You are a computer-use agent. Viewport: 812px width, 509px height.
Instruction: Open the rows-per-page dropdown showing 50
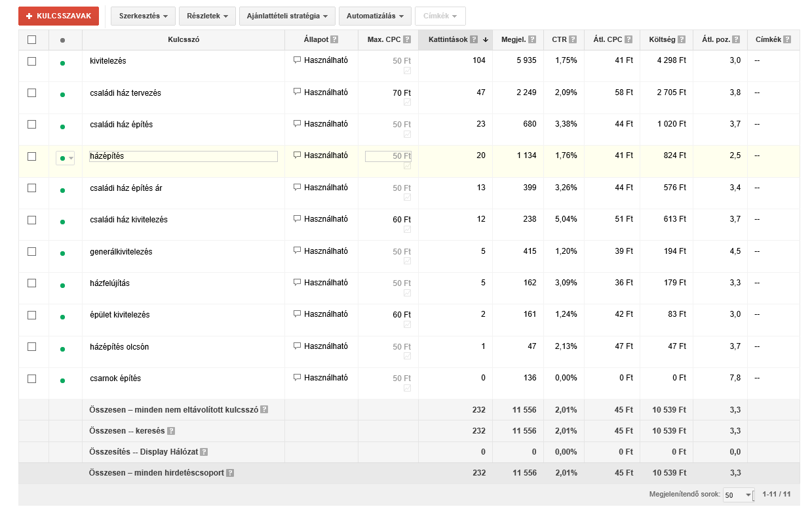[x=739, y=495]
